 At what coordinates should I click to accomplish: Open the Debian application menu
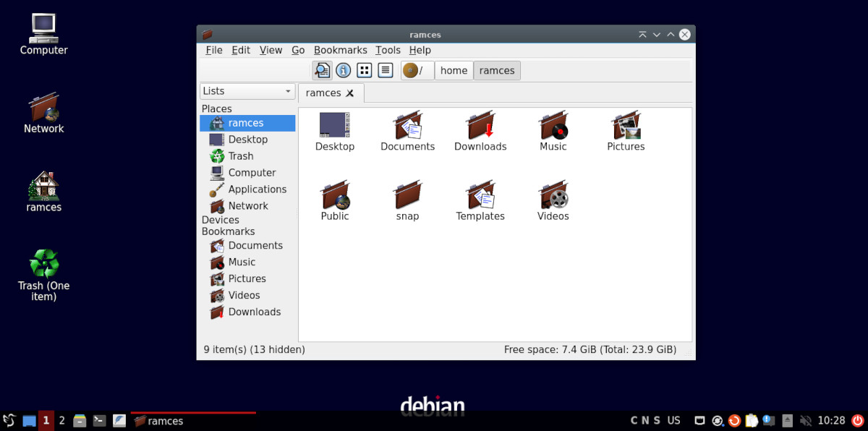[x=10, y=420]
